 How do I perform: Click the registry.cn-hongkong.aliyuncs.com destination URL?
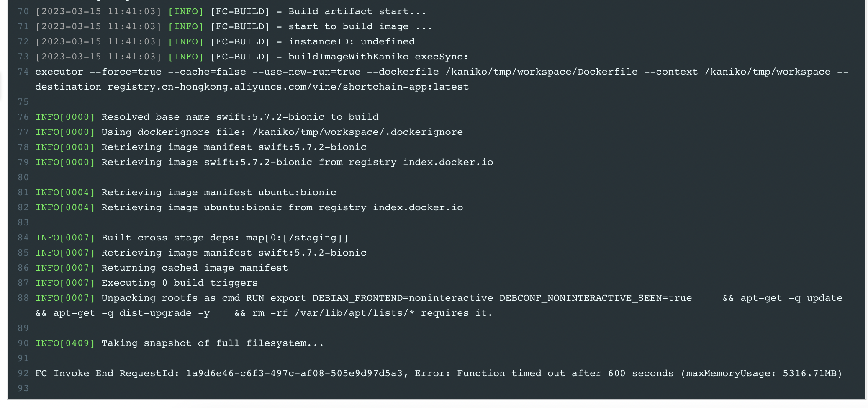point(288,87)
